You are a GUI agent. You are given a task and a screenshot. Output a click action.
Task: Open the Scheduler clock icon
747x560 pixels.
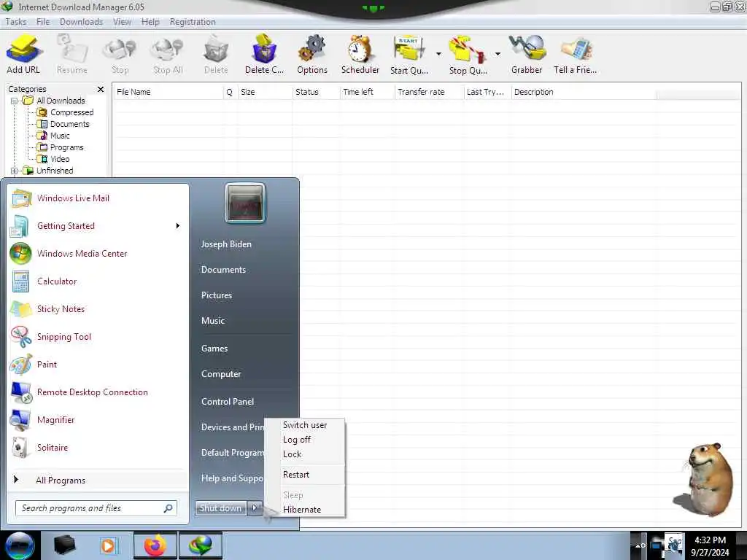[x=360, y=54]
